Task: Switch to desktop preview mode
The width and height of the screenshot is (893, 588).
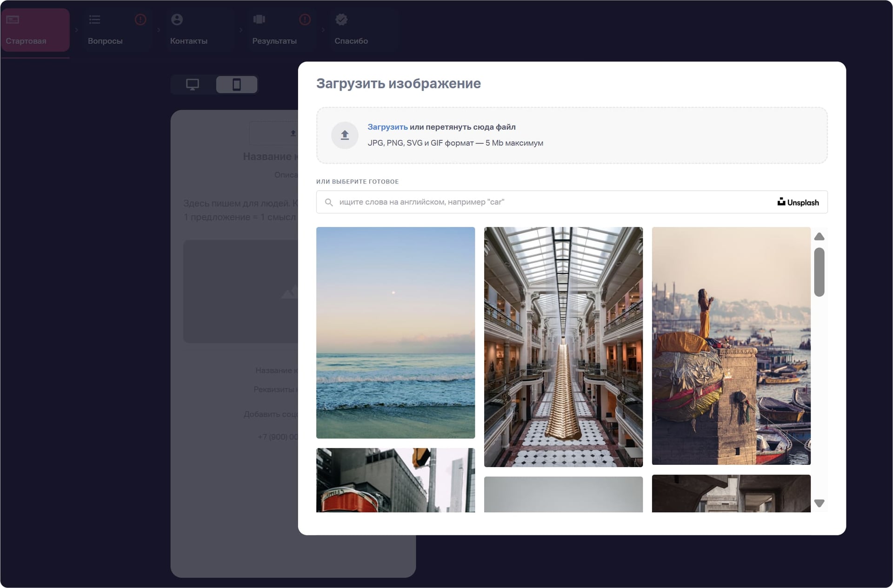Action: coord(193,85)
